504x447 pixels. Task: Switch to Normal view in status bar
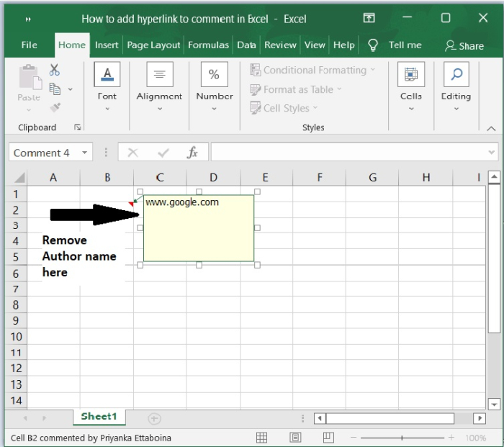coord(261,438)
